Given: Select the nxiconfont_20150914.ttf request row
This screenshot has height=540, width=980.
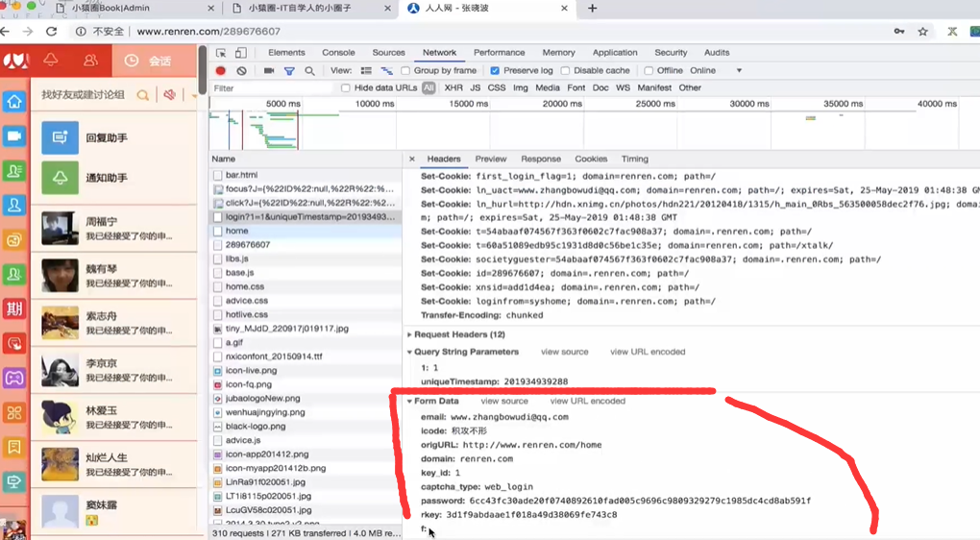Looking at the screenshot, I should point(306,356).
